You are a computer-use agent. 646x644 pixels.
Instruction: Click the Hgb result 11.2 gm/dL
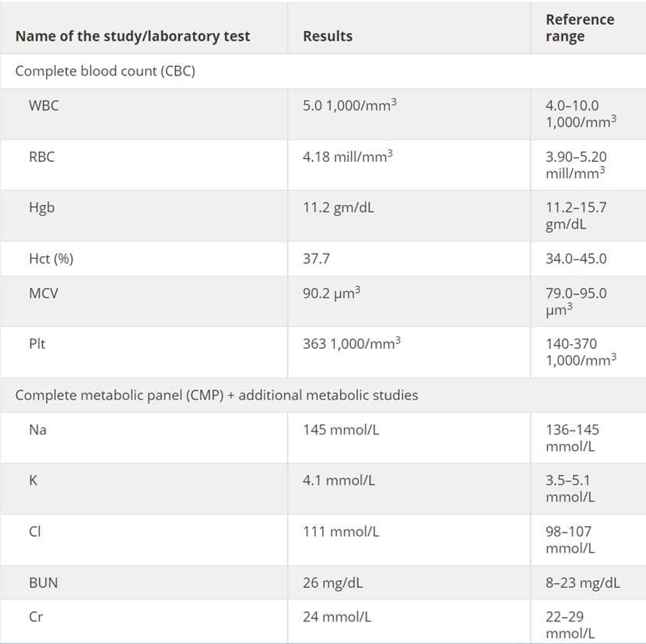339,207
